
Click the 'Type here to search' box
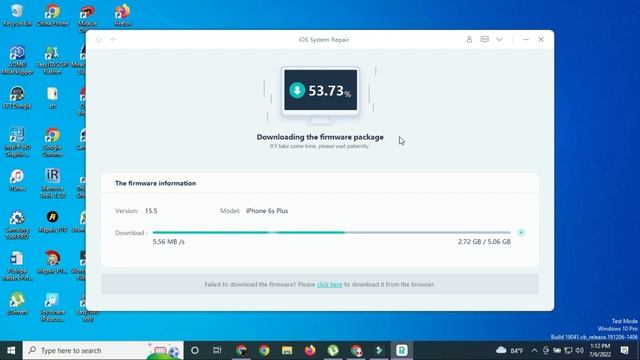tap(103, 351)
